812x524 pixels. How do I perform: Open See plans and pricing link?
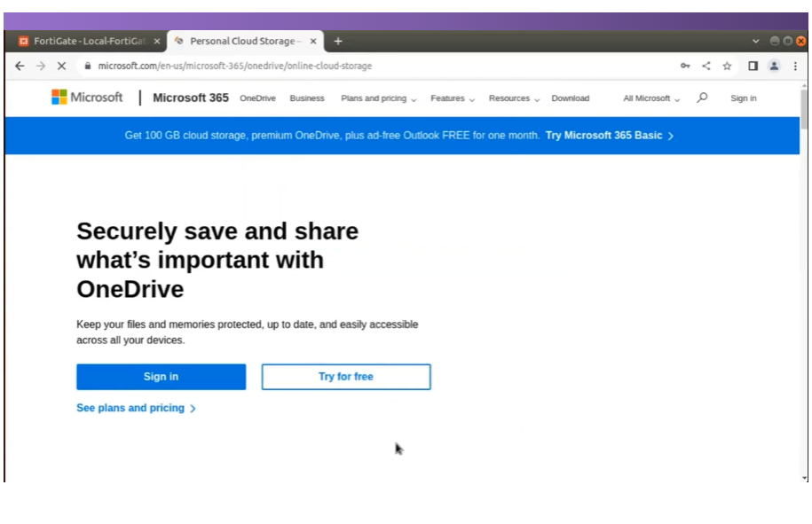click(136, 408)
